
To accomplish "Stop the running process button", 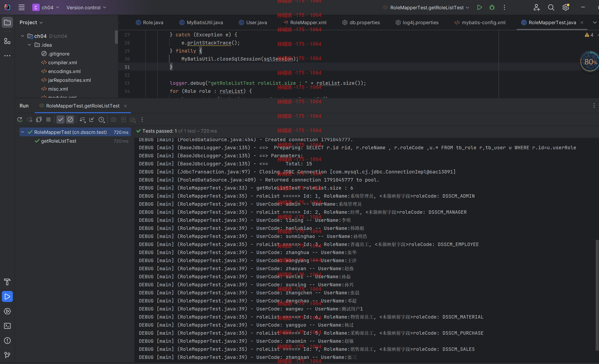I will pos(48,119).
